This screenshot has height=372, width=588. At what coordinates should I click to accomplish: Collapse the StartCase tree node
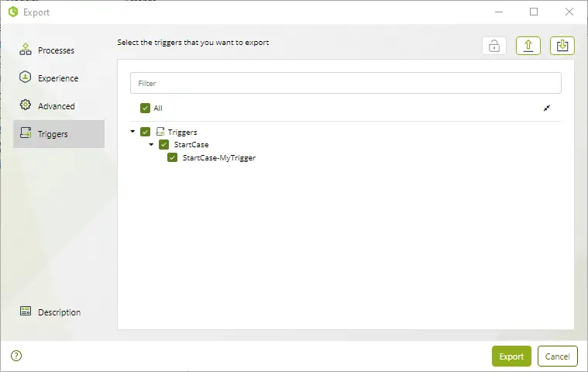151,144
